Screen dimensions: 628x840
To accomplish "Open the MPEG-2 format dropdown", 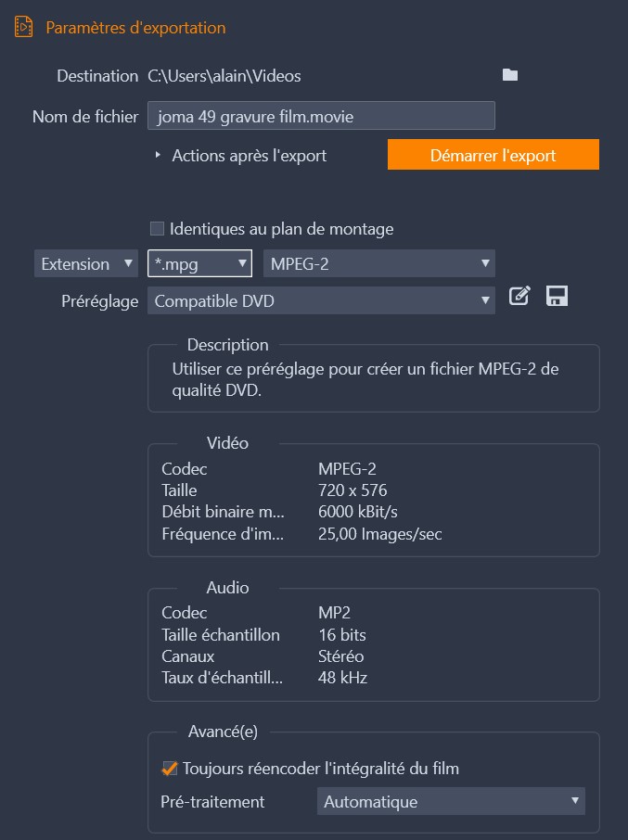I will [x=378, y=264].
